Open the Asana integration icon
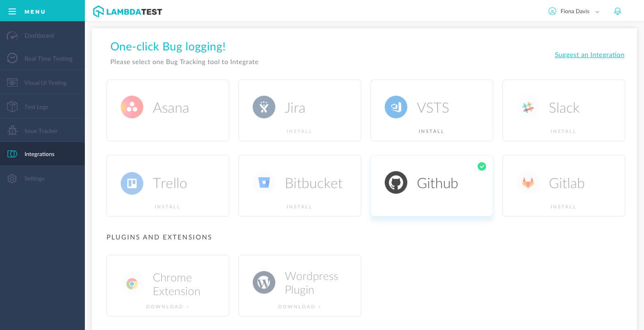The height and width of the screenshot is (330, 644). coord(132,107)
